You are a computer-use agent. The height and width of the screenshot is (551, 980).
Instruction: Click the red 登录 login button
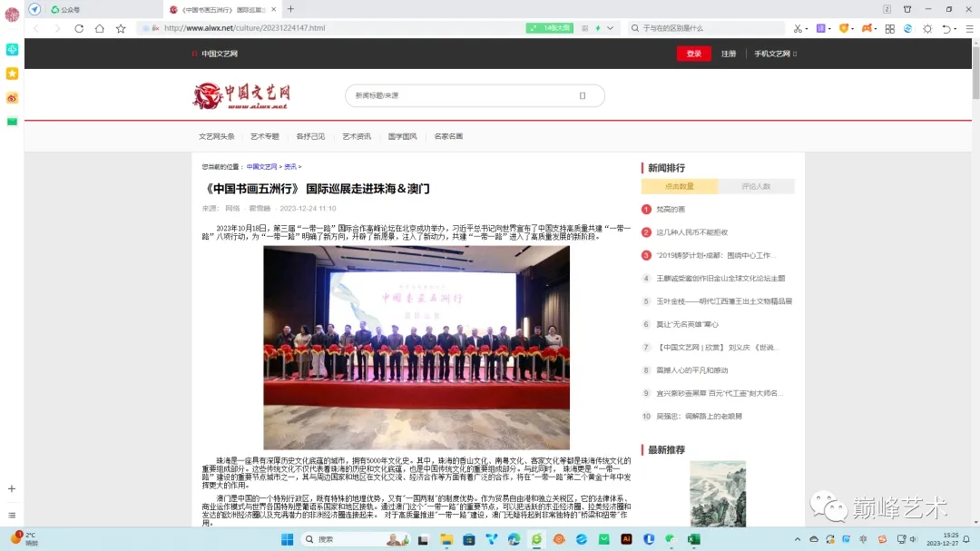693,54
